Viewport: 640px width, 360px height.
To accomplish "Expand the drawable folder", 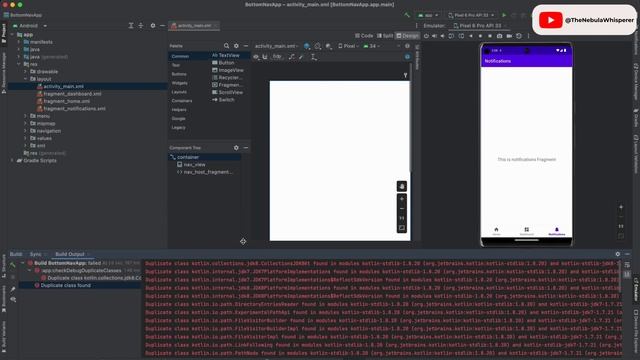I will click(25, 71).
